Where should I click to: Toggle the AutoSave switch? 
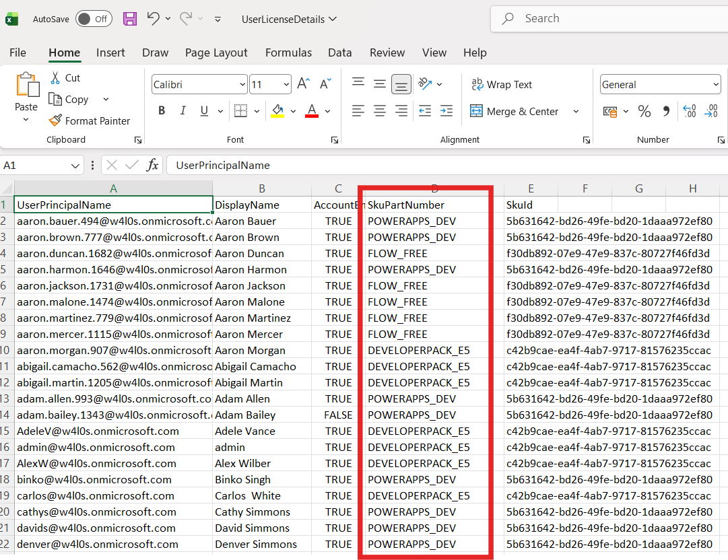pos(94,19)
